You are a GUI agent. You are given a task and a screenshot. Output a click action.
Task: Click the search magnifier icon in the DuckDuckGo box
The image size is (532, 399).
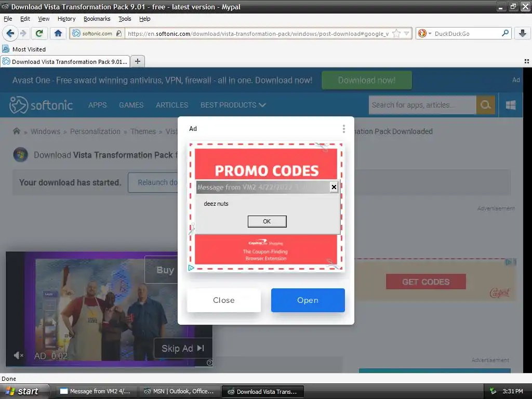505,33
